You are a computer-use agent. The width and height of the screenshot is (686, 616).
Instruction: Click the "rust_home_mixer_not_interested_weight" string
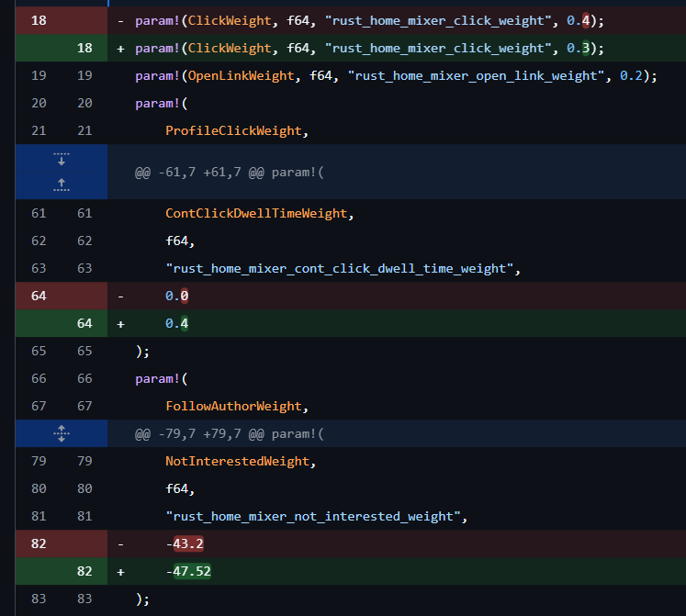point(313,517)
